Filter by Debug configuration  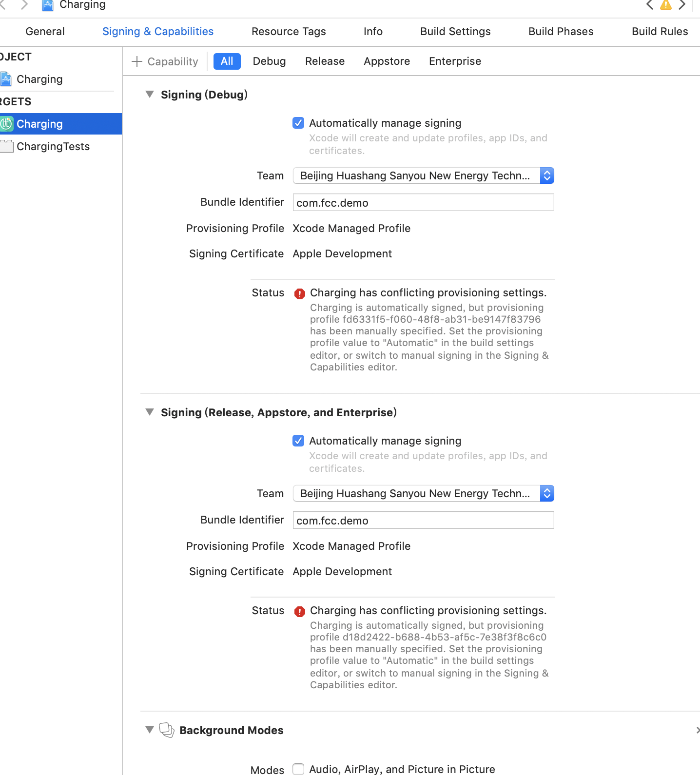tap(269, 61)
